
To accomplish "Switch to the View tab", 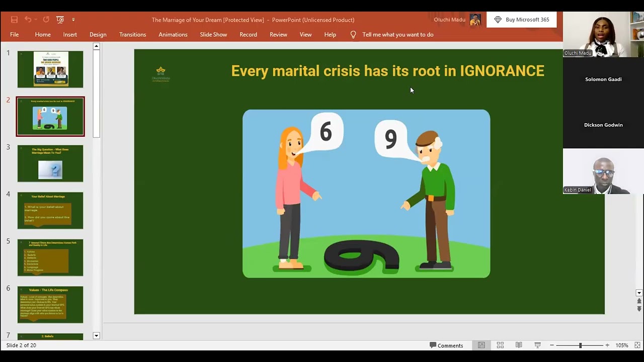I will tap(306, 35).
